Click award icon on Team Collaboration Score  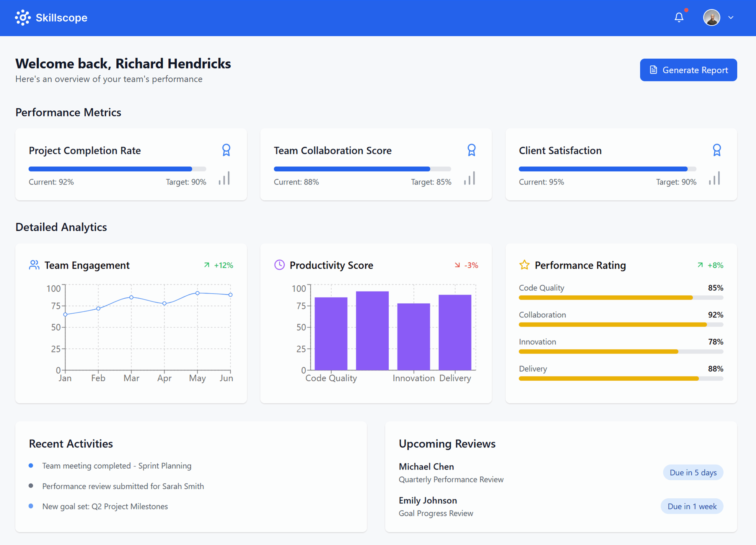click(471, 150)
